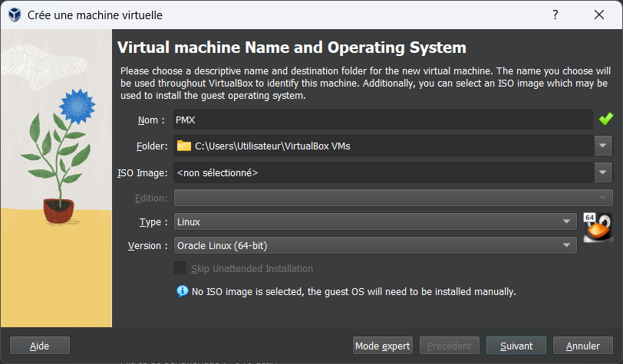Click the VirtualBox cube icon in title bar
The height and width of the screenshot is (364, 623).
coord(15,15)
